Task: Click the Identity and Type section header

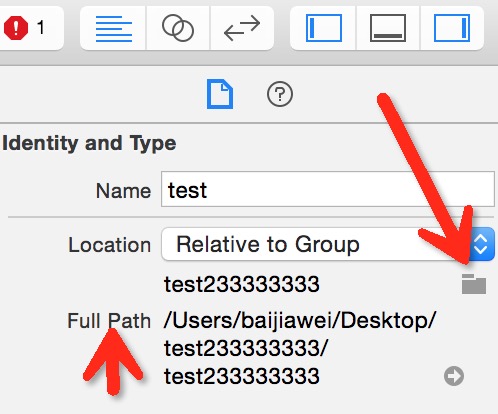Action: [89, 144]
